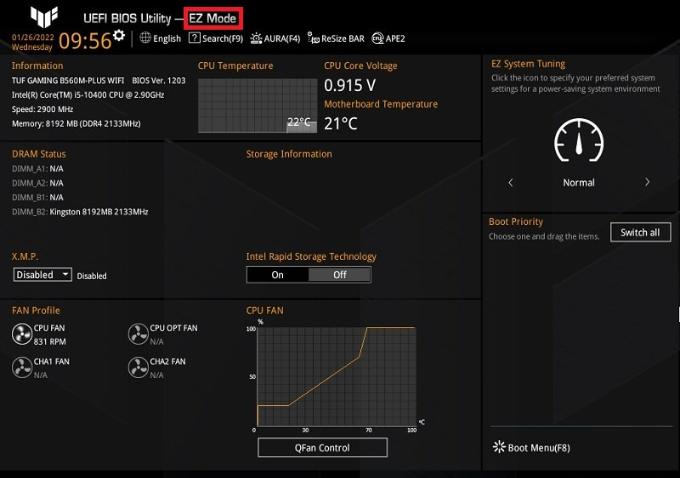This screenshot has width=680, height=478.
Task: Click the 831 RPM reading
Action: tap(50, 342)
